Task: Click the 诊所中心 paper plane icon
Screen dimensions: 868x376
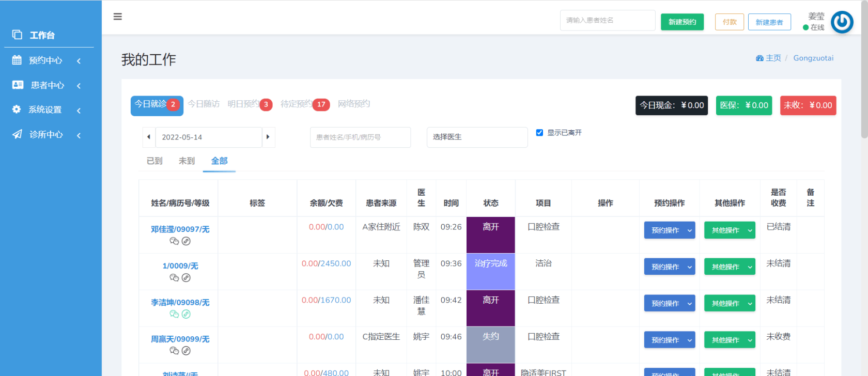Action: click(x=17, y=134)
